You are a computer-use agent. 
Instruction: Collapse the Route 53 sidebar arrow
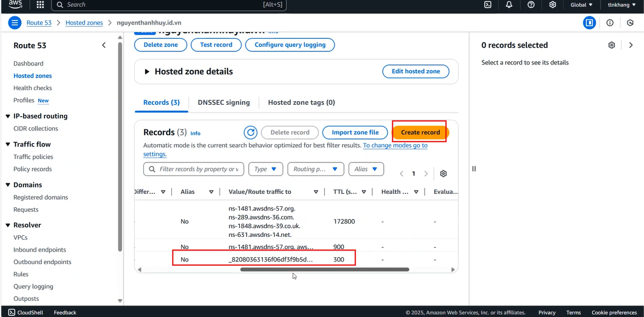click(104, 46)
